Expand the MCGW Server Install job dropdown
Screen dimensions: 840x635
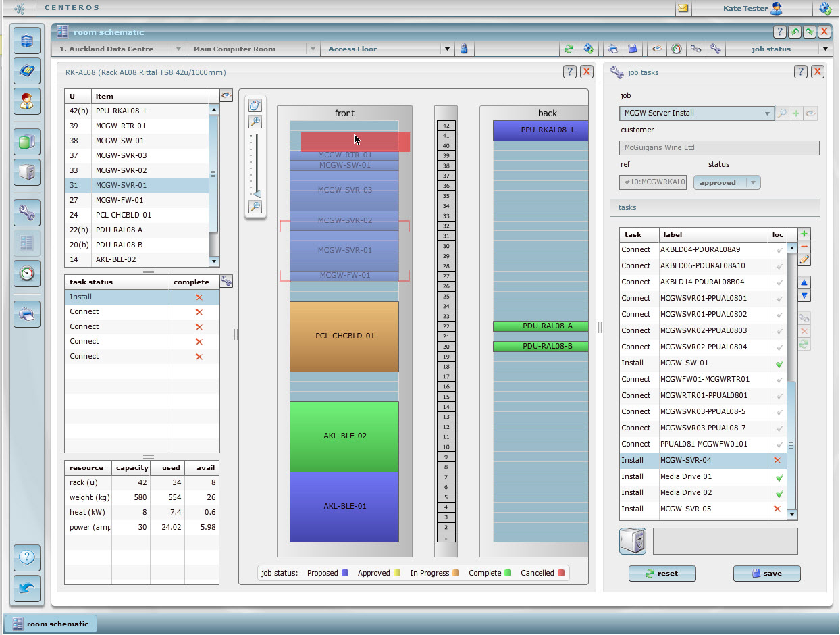[x=767, y=113]
